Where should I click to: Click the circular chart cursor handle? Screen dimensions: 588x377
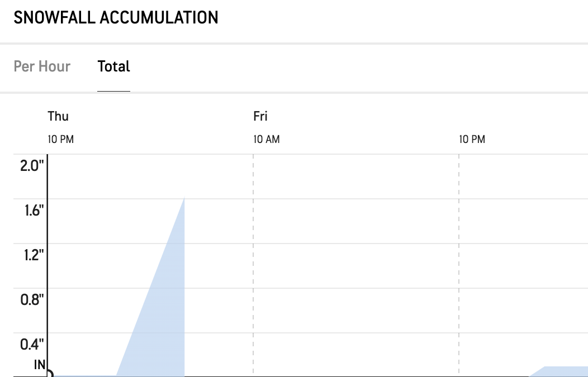49,373
